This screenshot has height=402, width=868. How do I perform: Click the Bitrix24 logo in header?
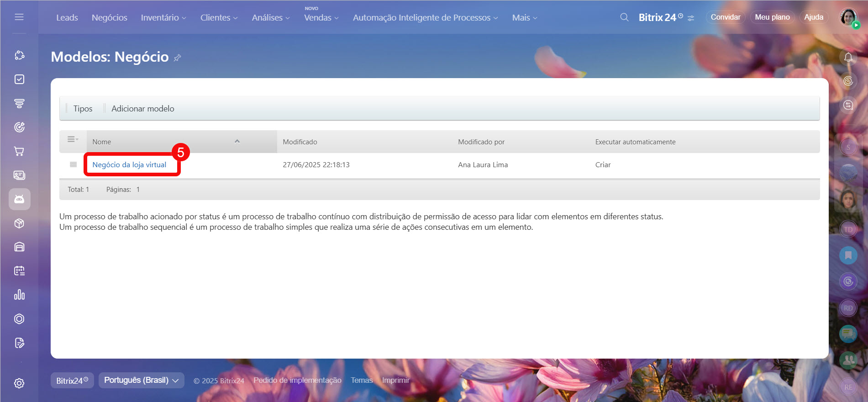pyautogui.click(x=660, y=17)
